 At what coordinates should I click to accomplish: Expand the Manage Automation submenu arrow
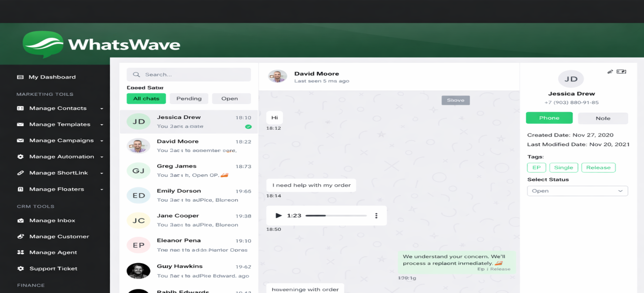point(101,157)
